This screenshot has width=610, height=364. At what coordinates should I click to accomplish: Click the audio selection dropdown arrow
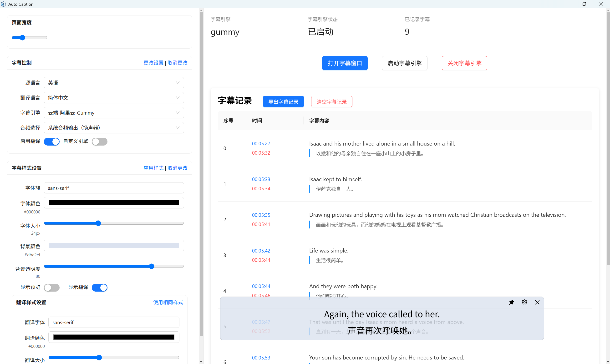click(178, 127)
